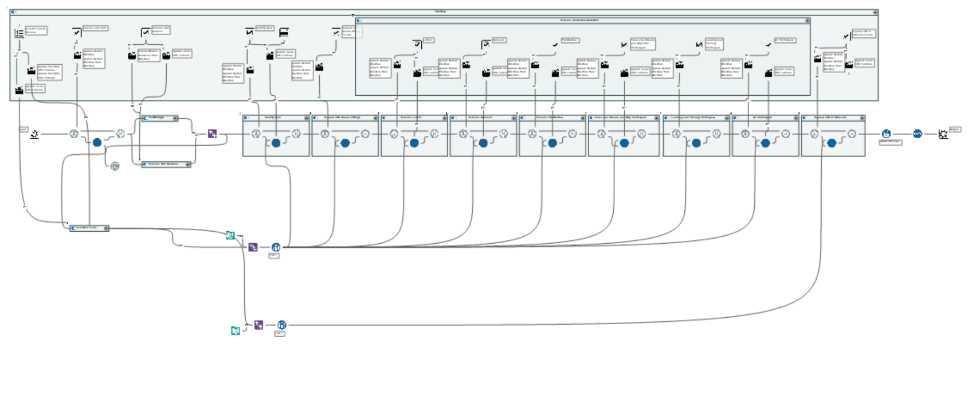Select the Action tool under the Modify Rows check box

[250, 70]
